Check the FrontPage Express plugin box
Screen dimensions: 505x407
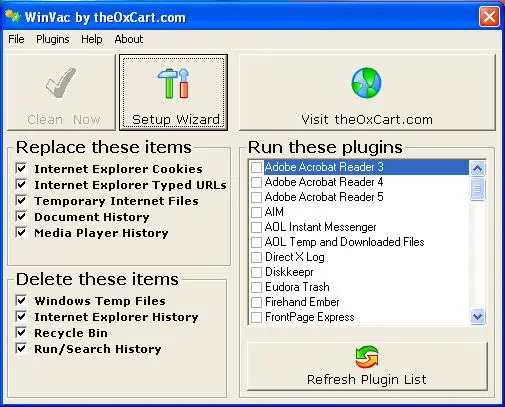tap(256, 317)
